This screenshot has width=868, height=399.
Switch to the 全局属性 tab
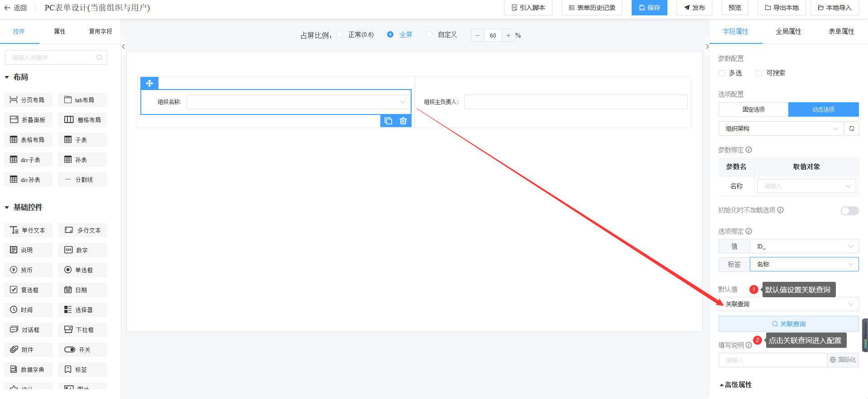[788, 31]
